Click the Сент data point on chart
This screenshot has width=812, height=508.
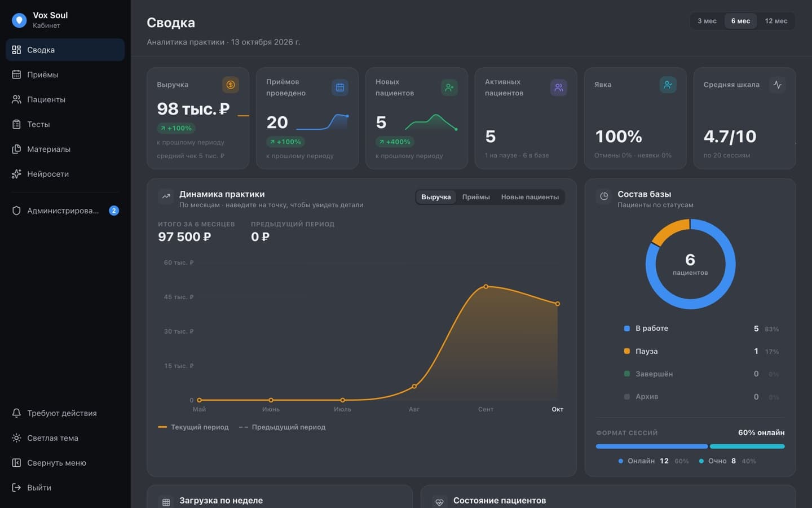click(486, 287)
